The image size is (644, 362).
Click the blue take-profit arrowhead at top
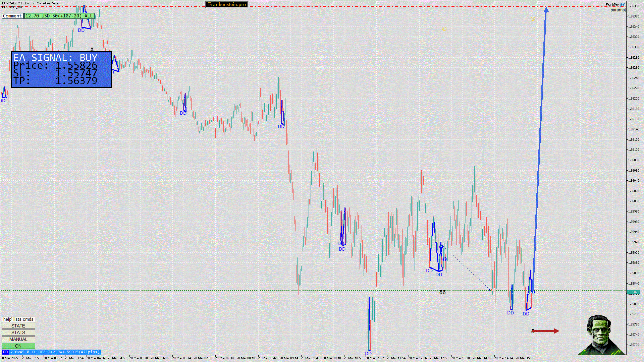coord(546,10)
